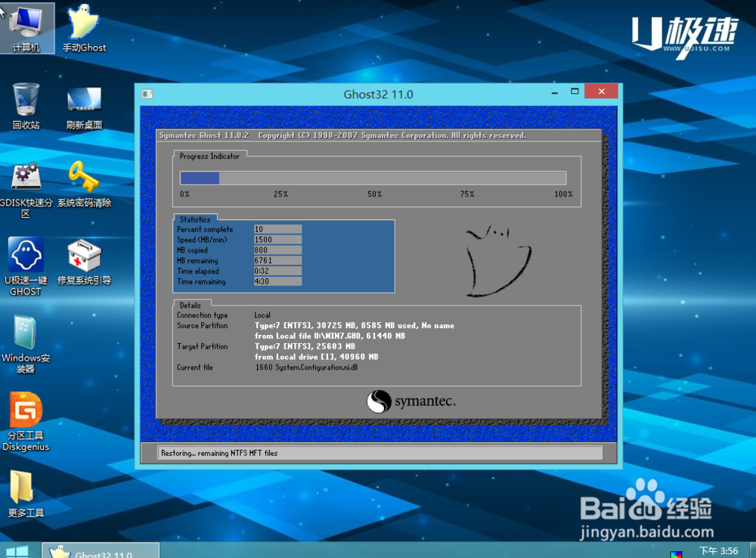Click the 刷新桌面 desktop icon
The height and width of the screenshot is (558, 756).
pos(85,107)
